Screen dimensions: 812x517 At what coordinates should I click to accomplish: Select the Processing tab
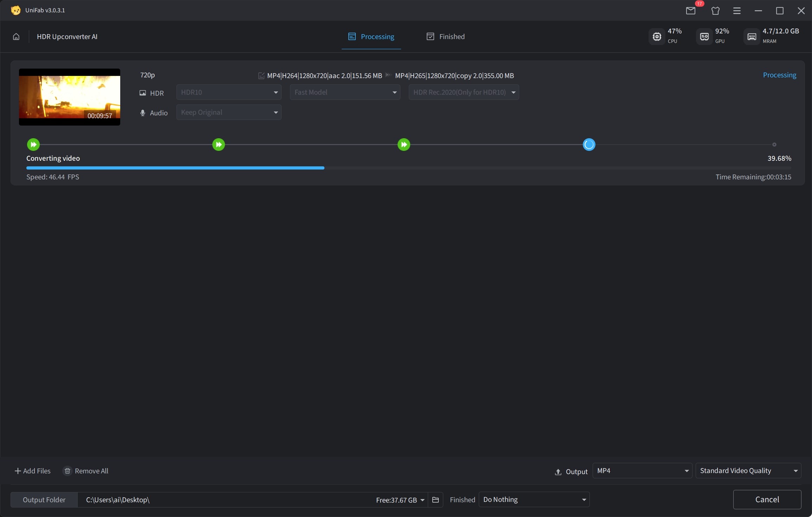pyautogui.click(x=371, y=37)
